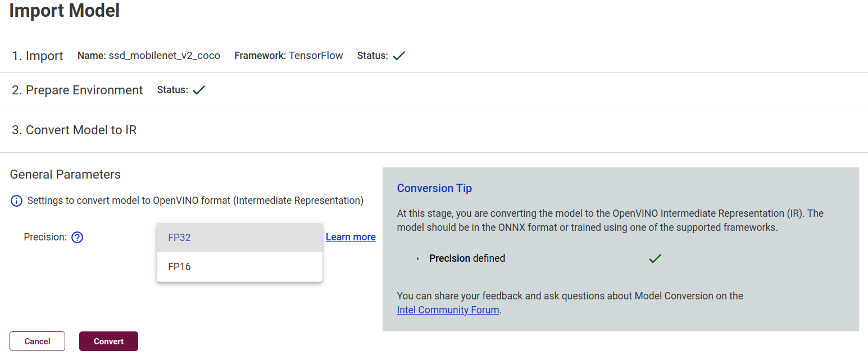Click the Import Model page title
This screenshot has width=868, height=355.
point(65,11)
